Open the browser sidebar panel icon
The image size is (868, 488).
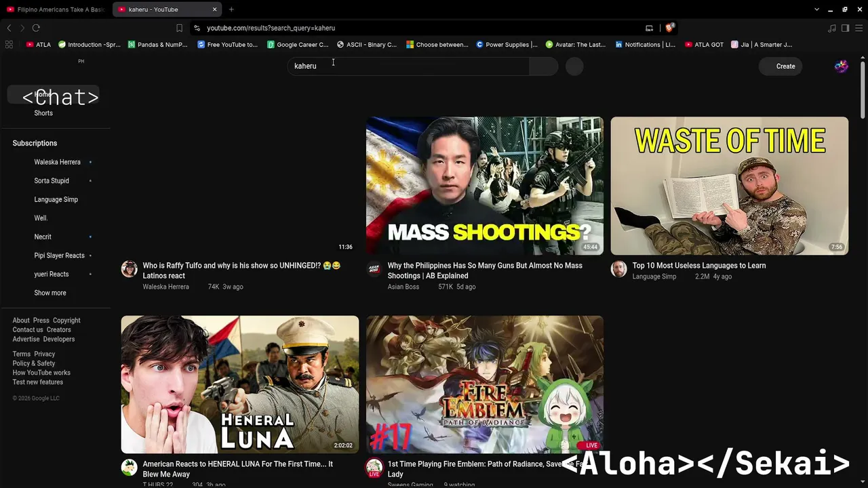point(845,28)
